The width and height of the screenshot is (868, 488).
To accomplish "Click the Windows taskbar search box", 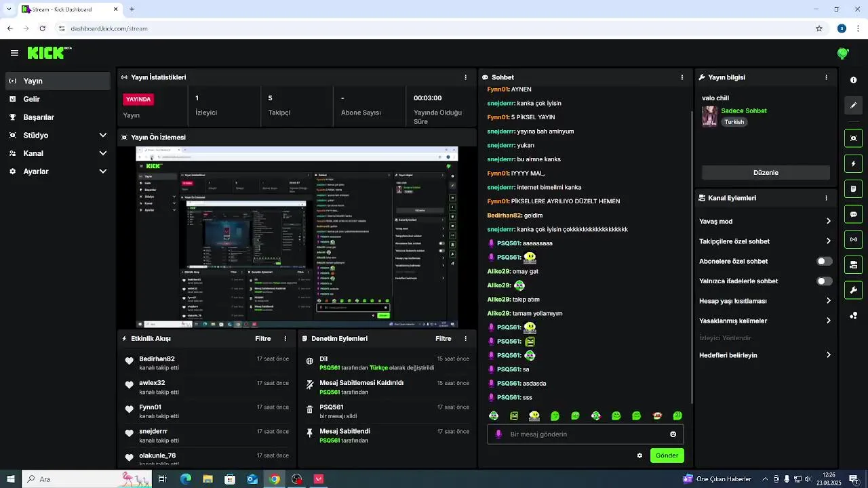I will 88,479.
